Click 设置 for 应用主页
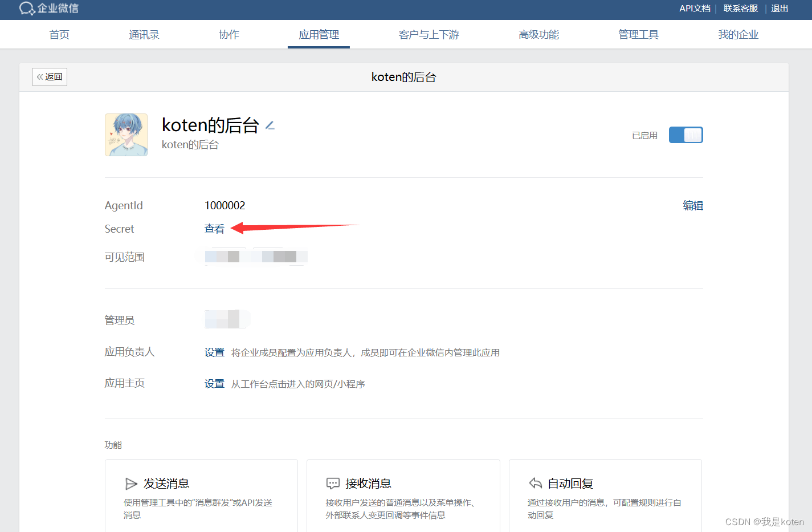 coord(214,384)
